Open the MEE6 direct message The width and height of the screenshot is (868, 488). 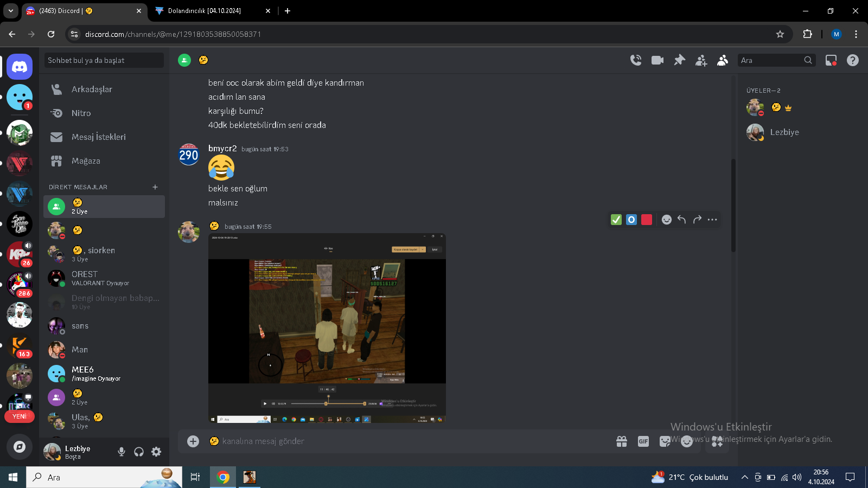coord(104,374)
